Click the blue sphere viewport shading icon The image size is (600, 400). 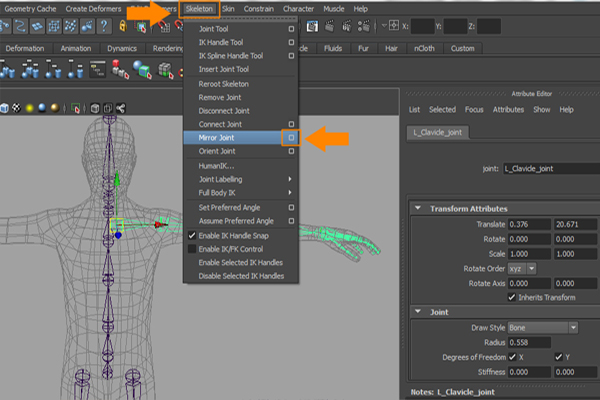point(42,108)
